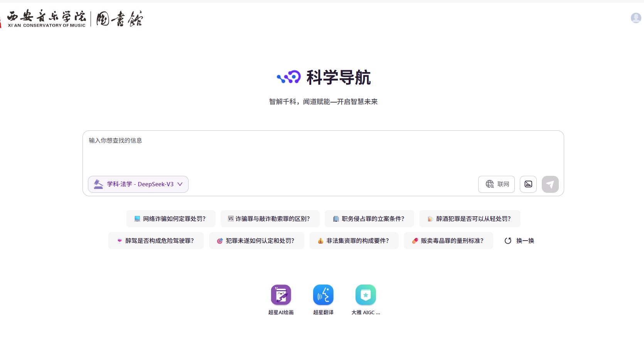644x347 pixels.
Task: Click the 犯罪未遂如何认定和处罚 suggestion
Action: click(x=256, y=241)
